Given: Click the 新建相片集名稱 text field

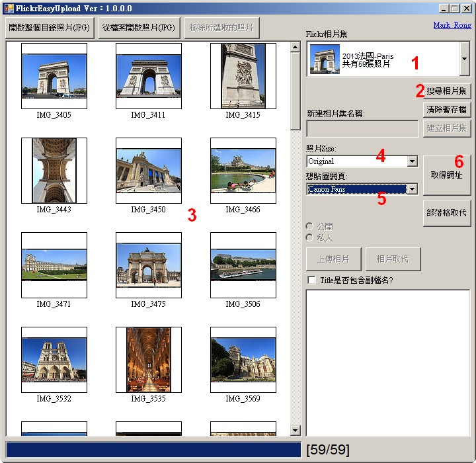Looking at the screenshot, I should tap(362, 128).
